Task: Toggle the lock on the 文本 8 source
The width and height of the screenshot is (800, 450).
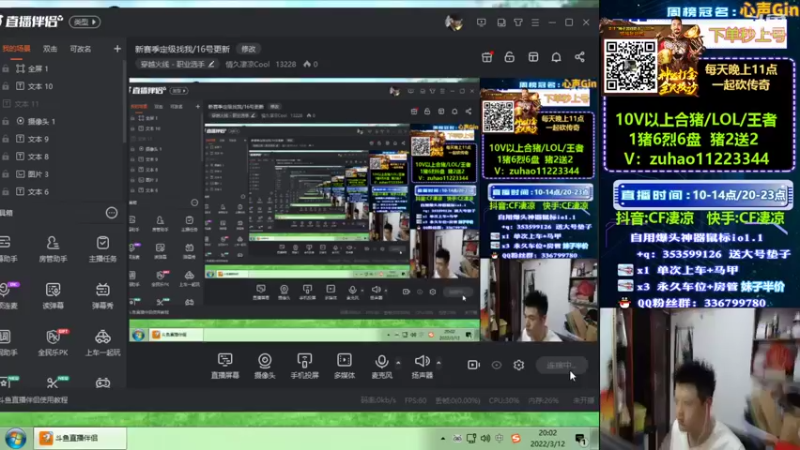Action: (6, 157)
